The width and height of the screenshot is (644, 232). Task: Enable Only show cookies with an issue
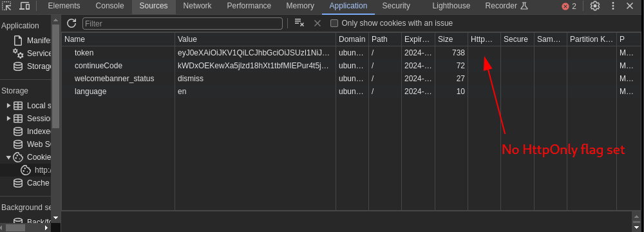(x=334, y=23)
